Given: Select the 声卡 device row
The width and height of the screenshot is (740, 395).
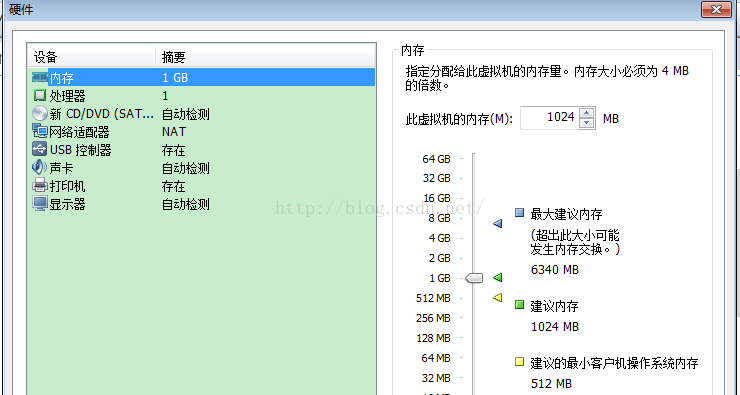Looking at the screenshot, I should (x=202, y=168).
